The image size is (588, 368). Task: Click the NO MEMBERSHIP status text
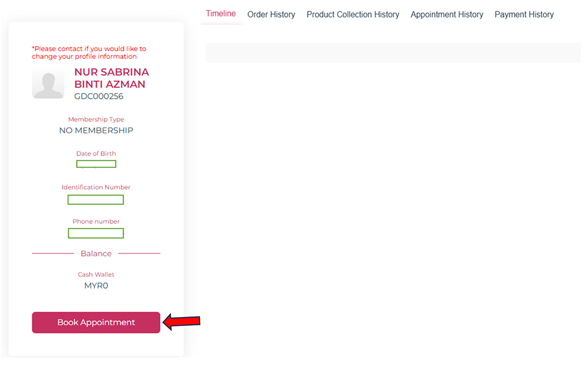coord(96,130)
